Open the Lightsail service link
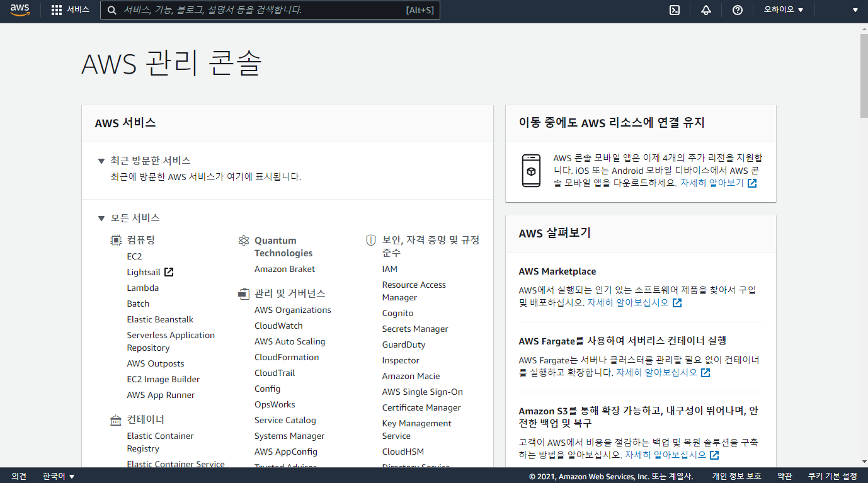The height and width of the screenshot is (483, 868). pyautogui.click(x=144, y=272)
